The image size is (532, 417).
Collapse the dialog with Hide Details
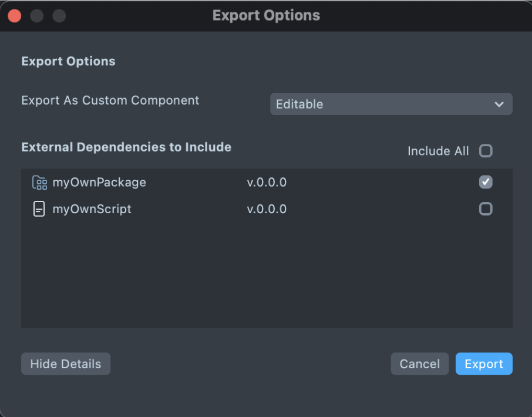66,364
